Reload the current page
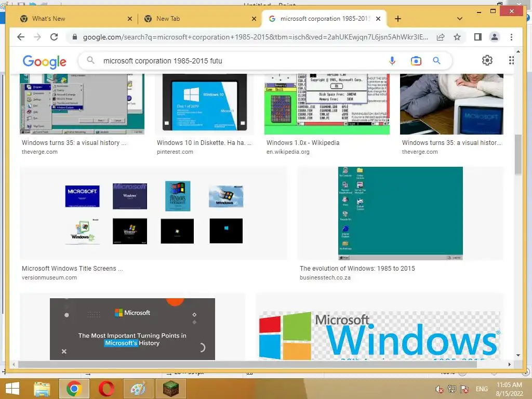532x399 pixels. tap(54, 37)
